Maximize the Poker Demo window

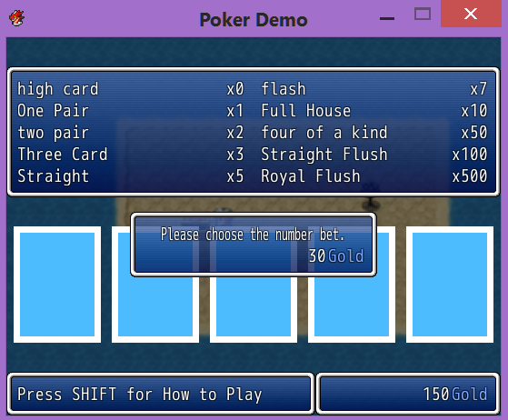click(423, 15)
